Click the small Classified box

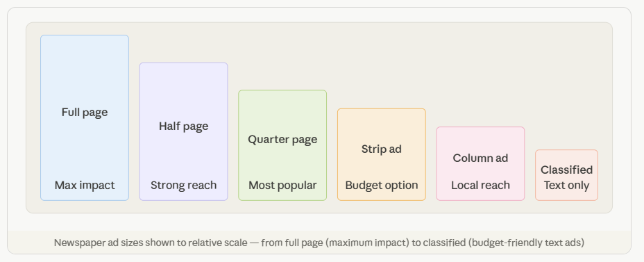(567, 175)
